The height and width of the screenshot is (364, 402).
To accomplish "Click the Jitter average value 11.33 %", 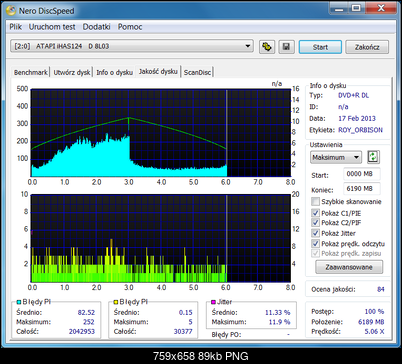I will click(x=277, y=313).
